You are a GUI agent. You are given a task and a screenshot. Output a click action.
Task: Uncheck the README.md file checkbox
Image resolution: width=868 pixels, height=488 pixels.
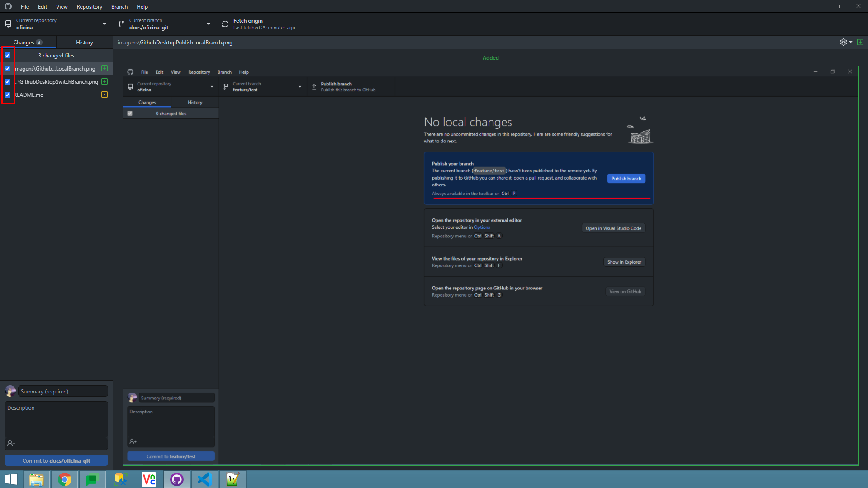click(8, 95)
